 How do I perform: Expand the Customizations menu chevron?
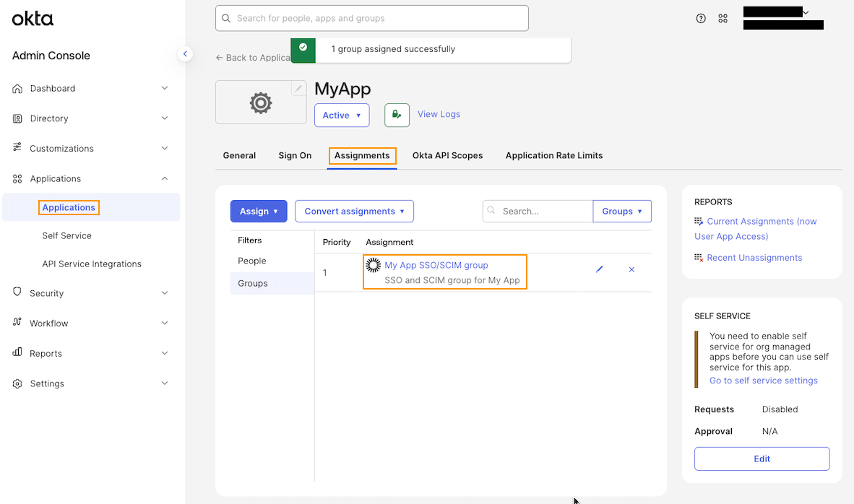165,148
